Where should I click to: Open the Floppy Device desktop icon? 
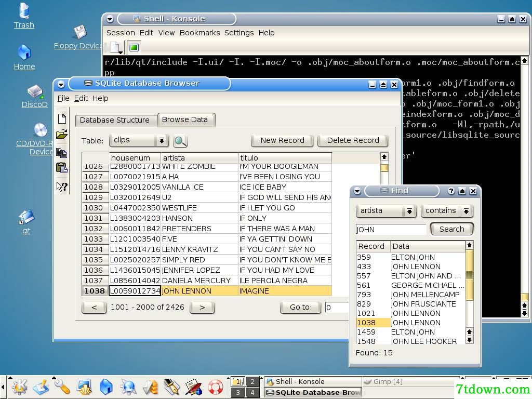79,37
